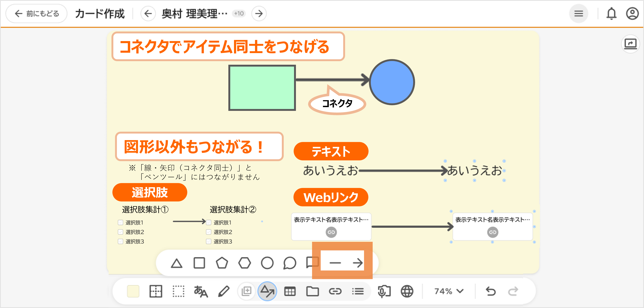The width and height of the screenshot is (644, 308).
Task: Open the text tool
Action: coord(201,291)
